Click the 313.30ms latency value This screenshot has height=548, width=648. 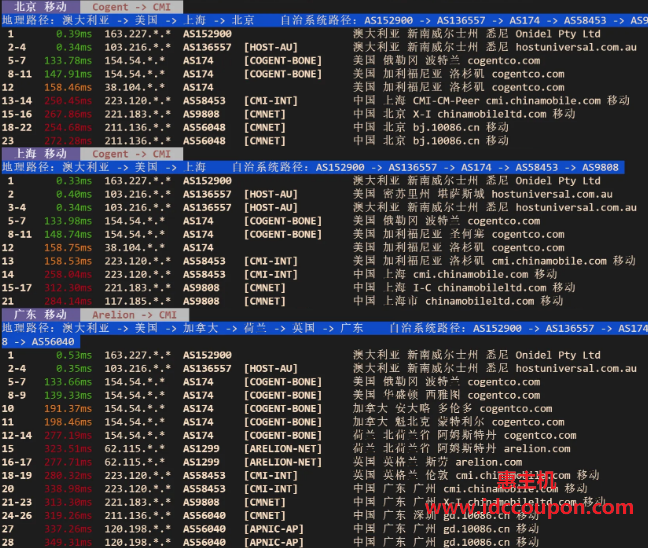coord(68,502)
